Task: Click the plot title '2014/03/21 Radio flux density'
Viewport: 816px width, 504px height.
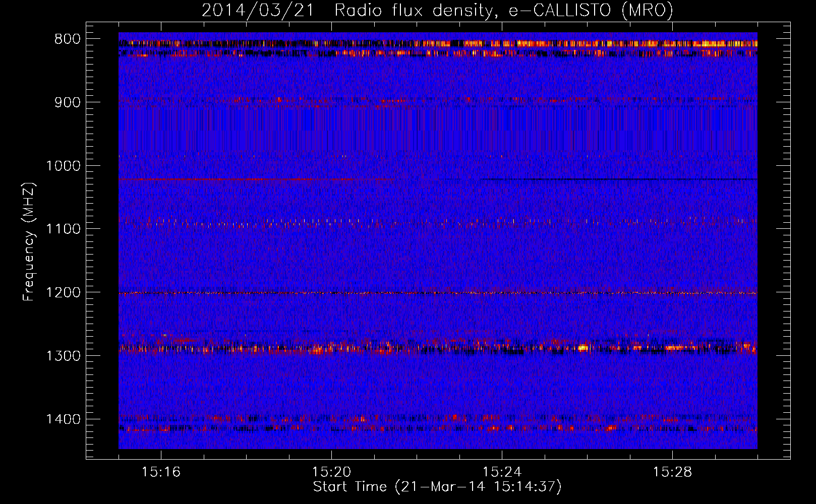Action: pyautogui.click(x=437, y=10)
